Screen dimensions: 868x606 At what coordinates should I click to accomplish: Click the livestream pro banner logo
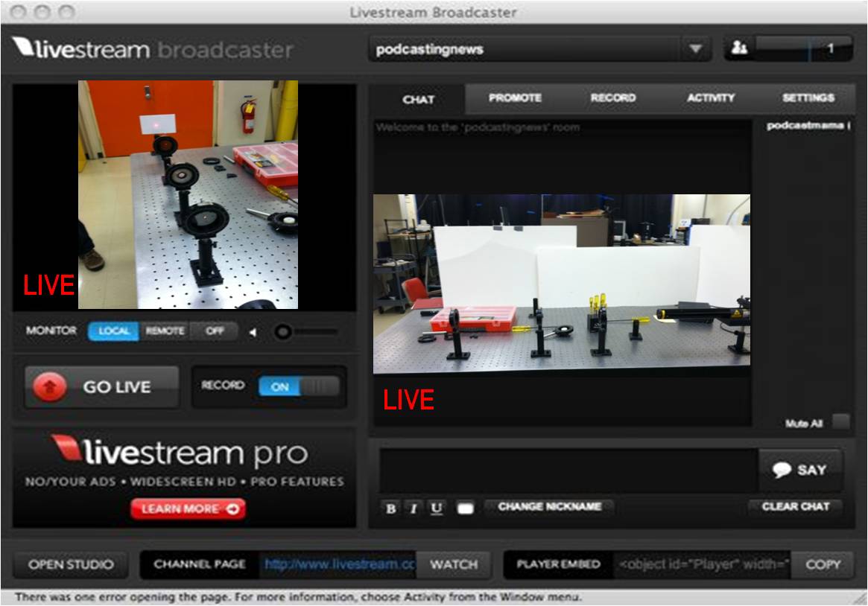[180, 452]
